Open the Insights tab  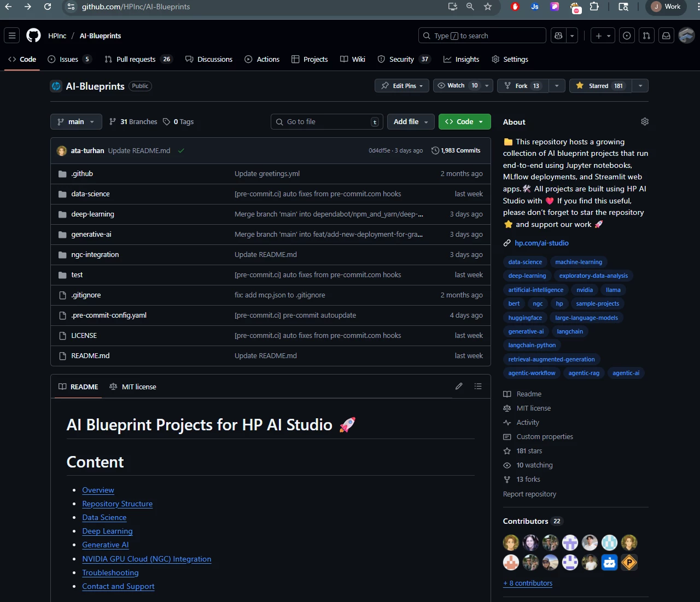[x=461, y=59]
